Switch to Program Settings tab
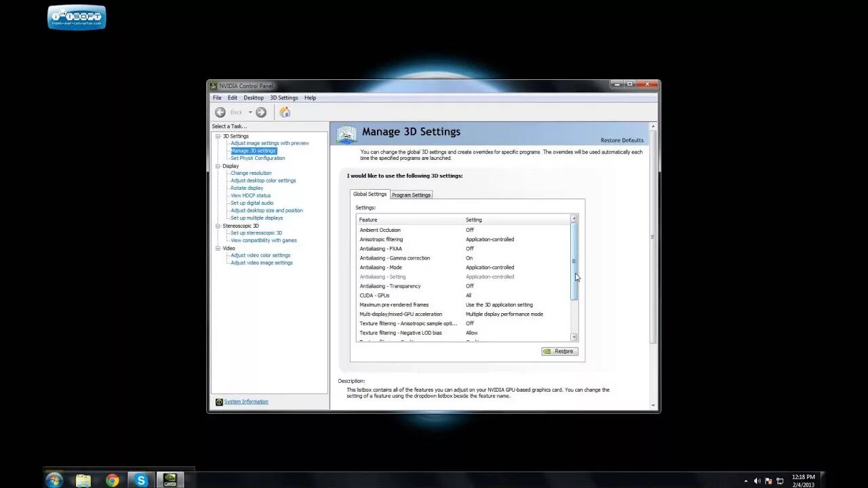Image resolution: width=868 pixels, height=488 pixels. [x=411, y=195]
